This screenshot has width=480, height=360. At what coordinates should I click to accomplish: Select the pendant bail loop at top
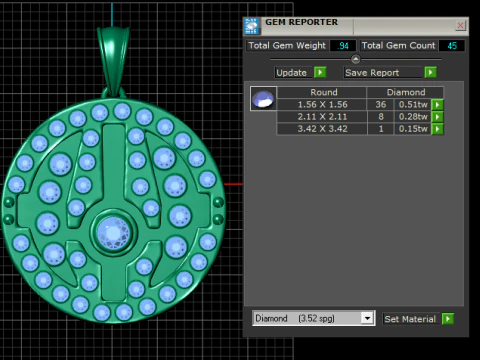tap(113, 62)
